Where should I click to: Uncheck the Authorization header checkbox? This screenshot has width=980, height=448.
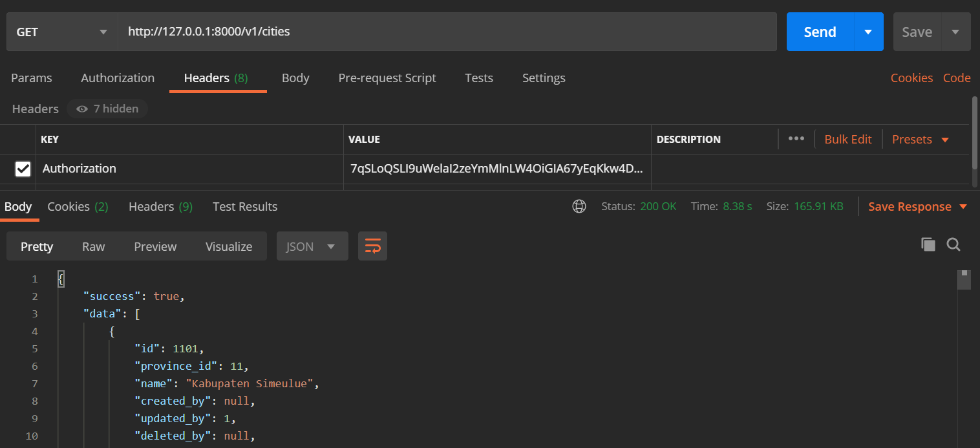click(x=23, y=169)
